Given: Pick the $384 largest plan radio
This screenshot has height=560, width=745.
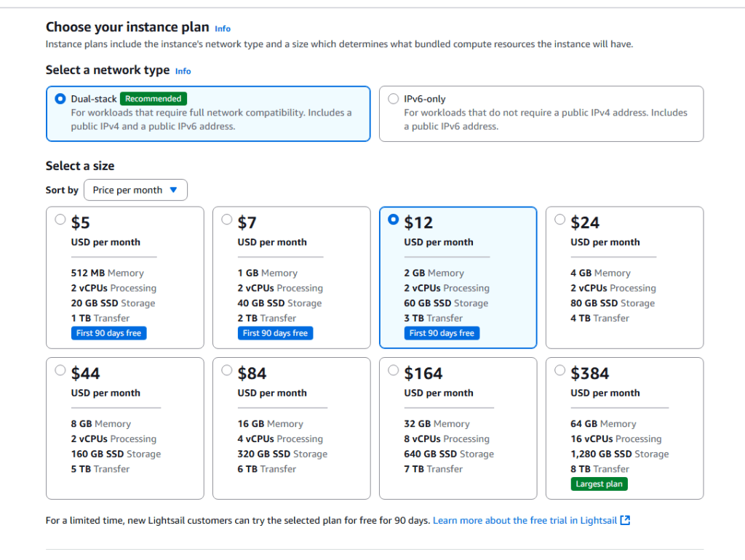Looking at the screenshot, I should (x=560, y=370).
